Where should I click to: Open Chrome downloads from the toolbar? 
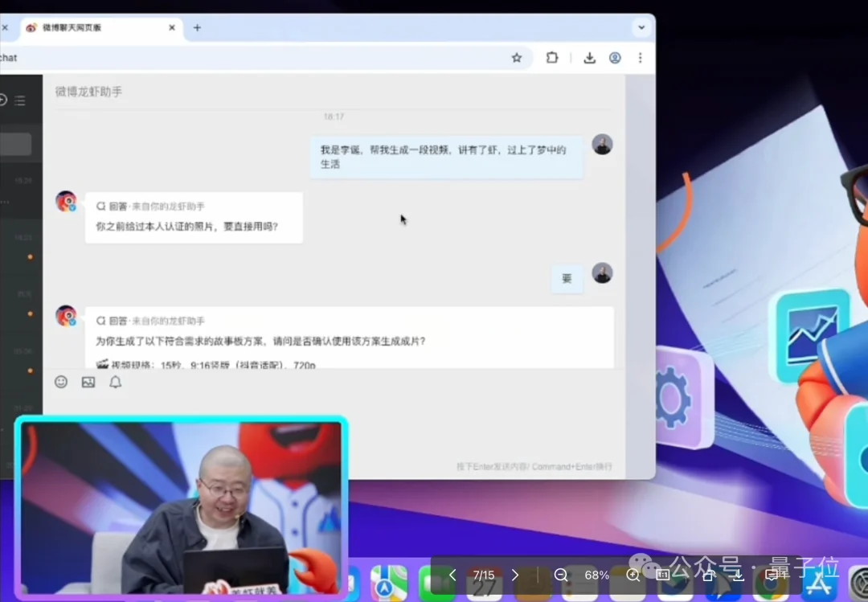pyautogui.click(x=589, y=58)
